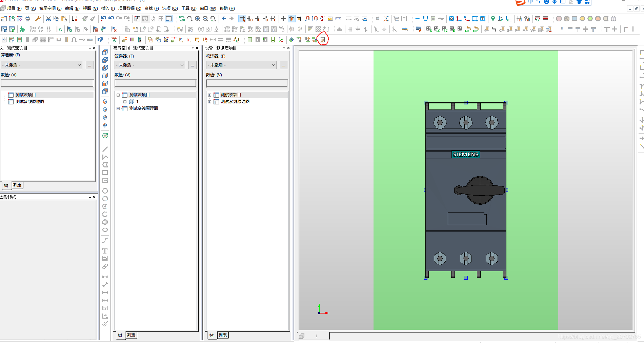
Task: Toggle object snap magnet icon
Action: (x=307, y=19)
